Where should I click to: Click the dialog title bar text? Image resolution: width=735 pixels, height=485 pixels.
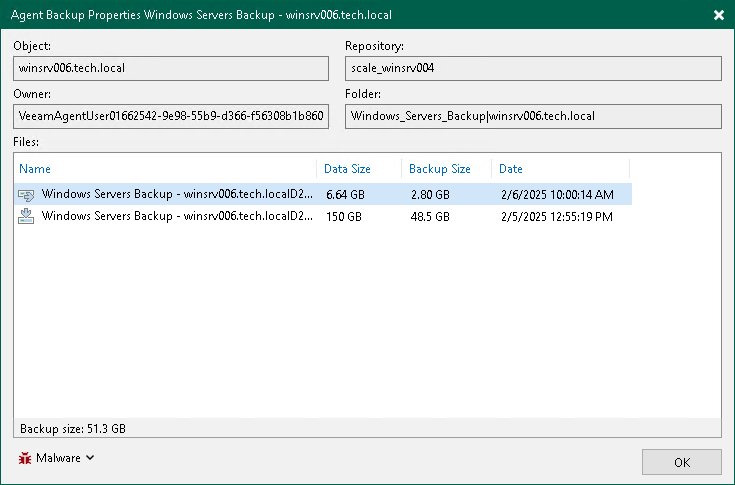[201, 15]
